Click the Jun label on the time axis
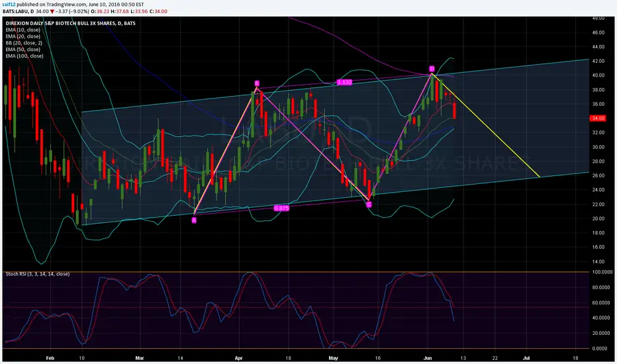This screenshot has height=364, width=617. pyautogui.click(x=428, y=358)
